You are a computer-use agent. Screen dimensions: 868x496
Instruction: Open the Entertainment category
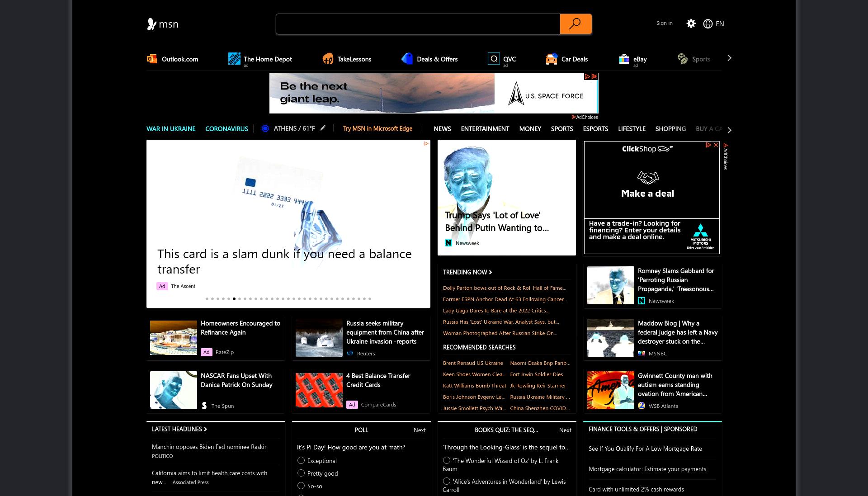click(485, 129)
